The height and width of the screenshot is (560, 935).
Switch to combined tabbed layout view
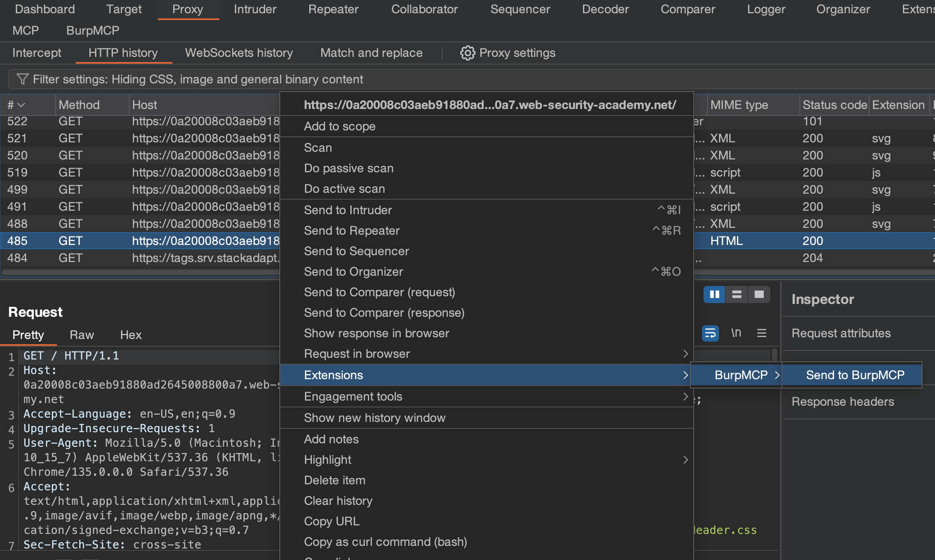pyautogui.click(x=759, y=295)
